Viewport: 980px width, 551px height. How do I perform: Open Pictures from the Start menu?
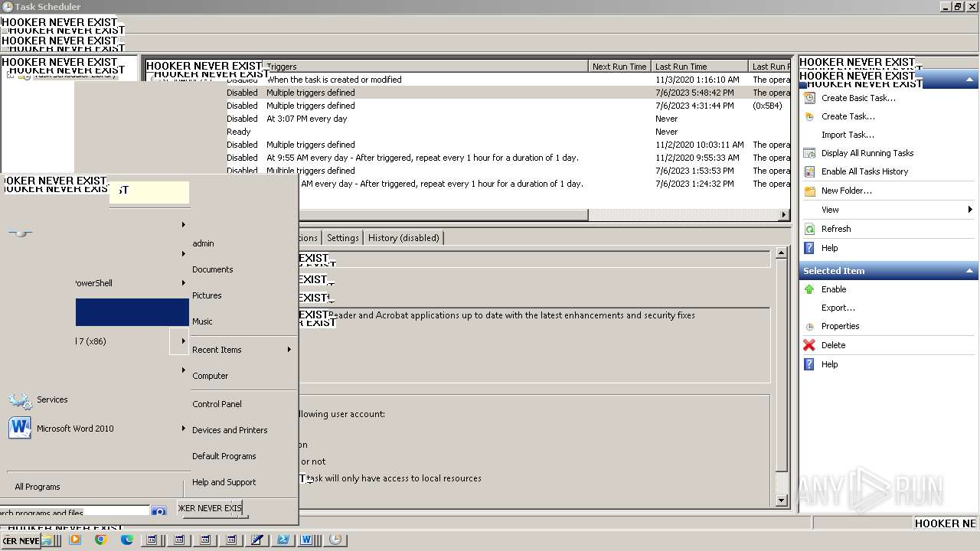[207, 295]
